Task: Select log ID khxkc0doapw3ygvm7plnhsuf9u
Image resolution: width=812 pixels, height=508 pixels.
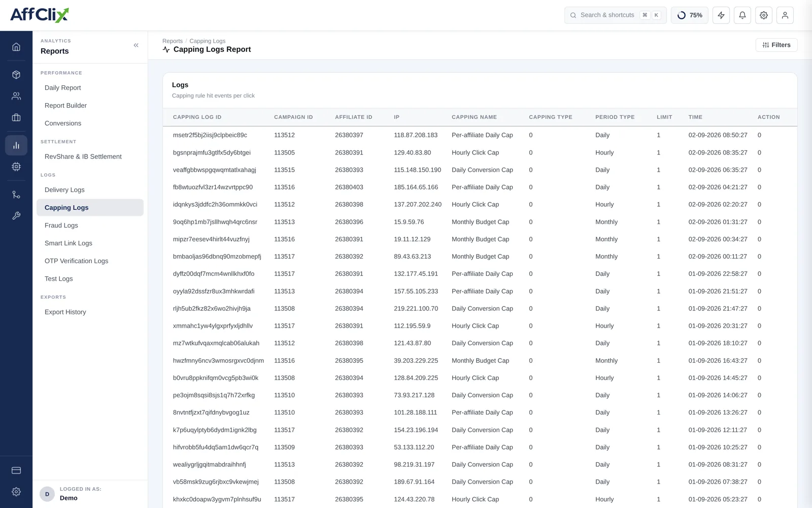Action: tap(217, 499)
